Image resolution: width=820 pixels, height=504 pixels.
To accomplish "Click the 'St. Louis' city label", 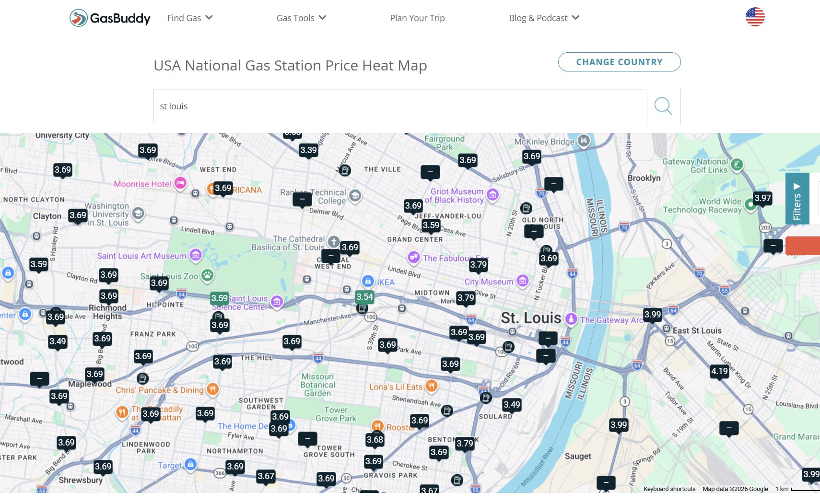I will pyautogui.click(x=531, y=318).
